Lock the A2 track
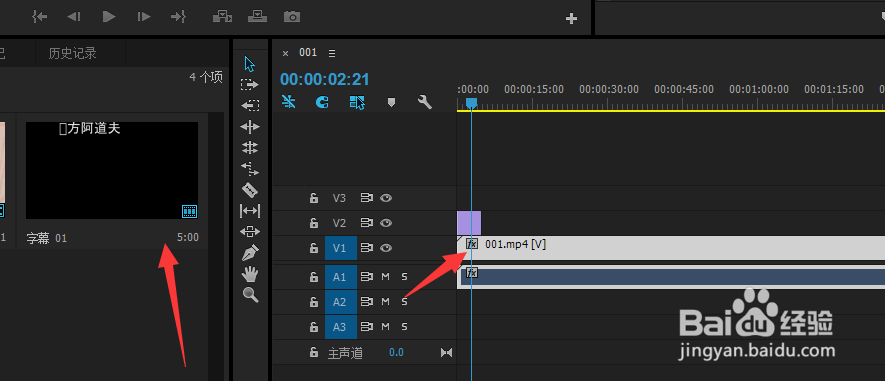 pos(313,302)
